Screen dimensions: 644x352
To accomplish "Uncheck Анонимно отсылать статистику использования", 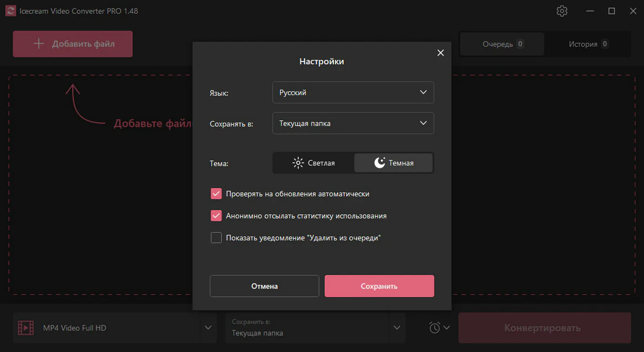I will tap(216, 216).
